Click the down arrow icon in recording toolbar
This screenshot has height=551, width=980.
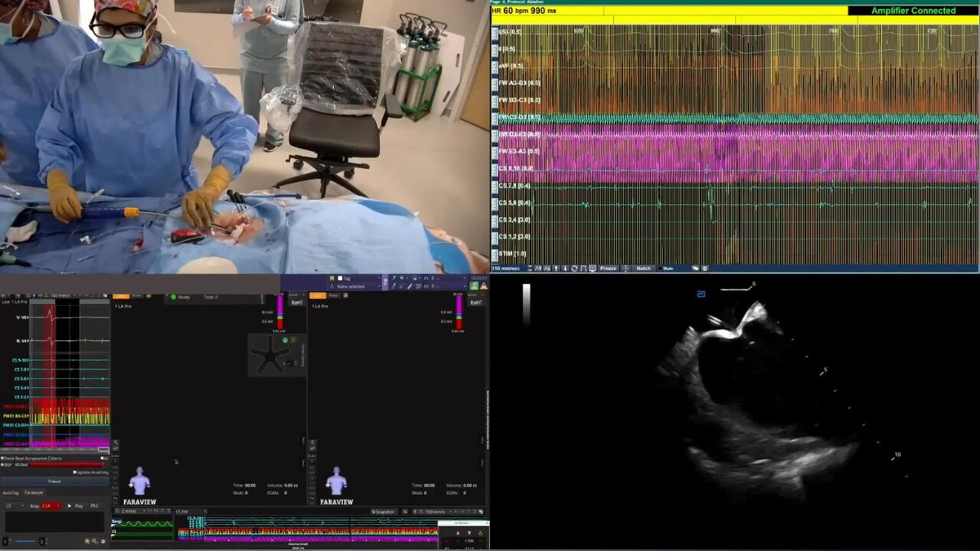(x=565, y=268)
